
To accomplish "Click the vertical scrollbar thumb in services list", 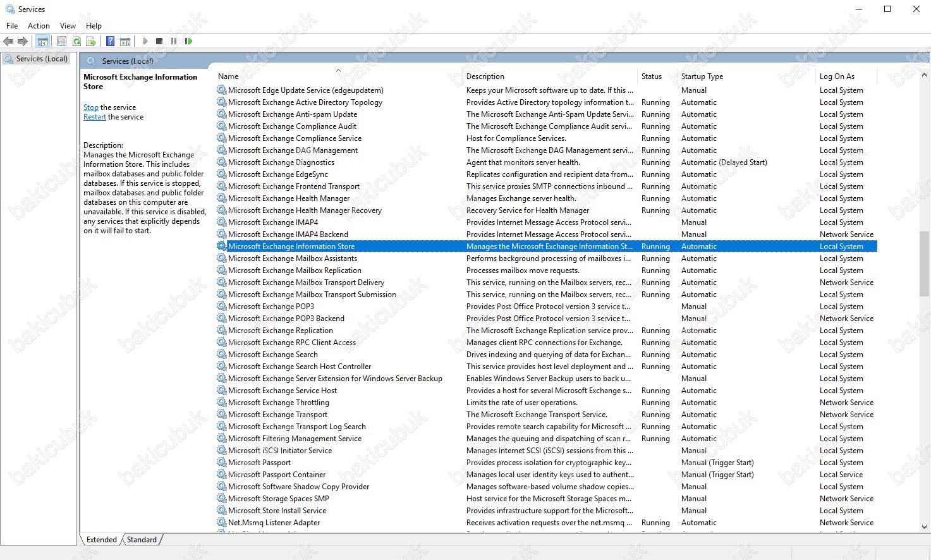I will [x=924, y=264].
